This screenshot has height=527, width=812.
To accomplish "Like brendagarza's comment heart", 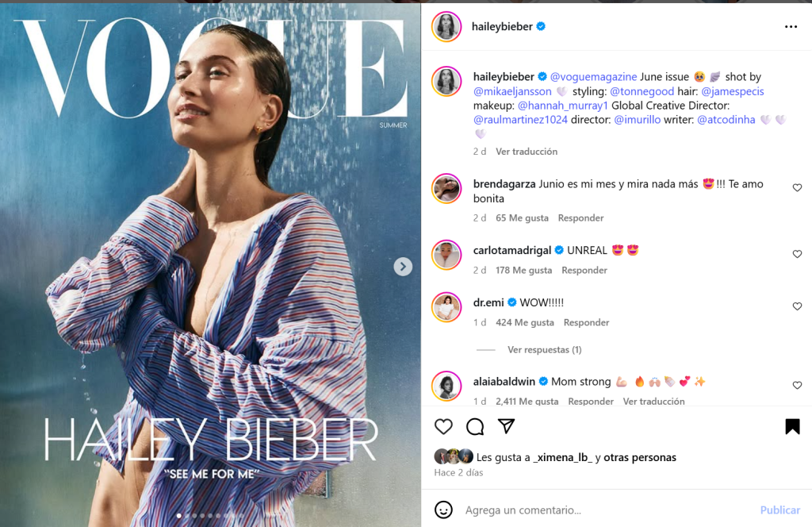I will coord(797,187).
